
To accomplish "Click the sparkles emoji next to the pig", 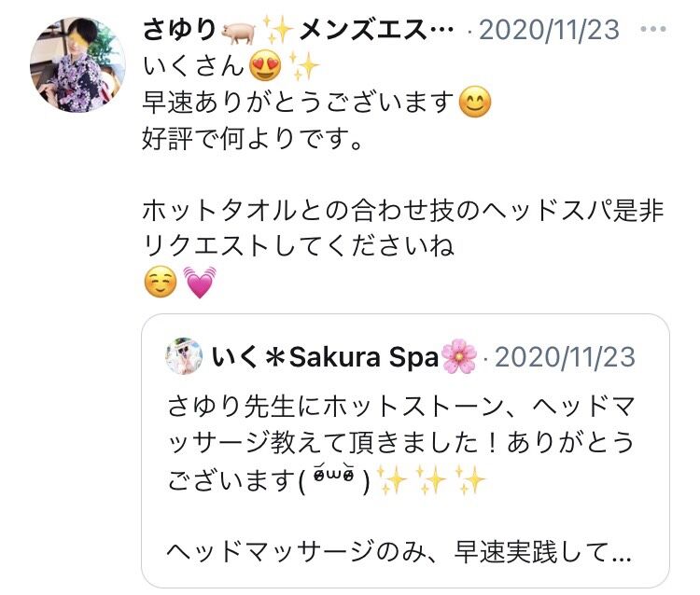I will (278, 30).
